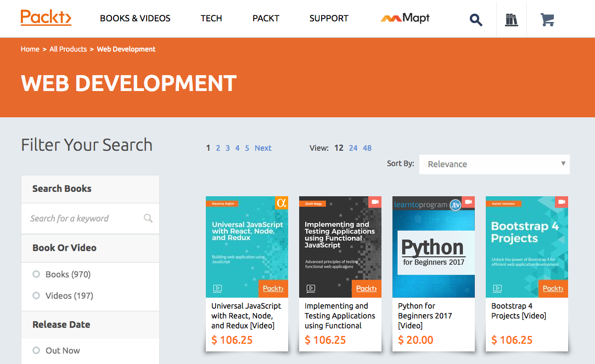Click Packt badge on Implementing and Testing cover
The width and height of the screenshot is (595, 364).
coord(367,288)
